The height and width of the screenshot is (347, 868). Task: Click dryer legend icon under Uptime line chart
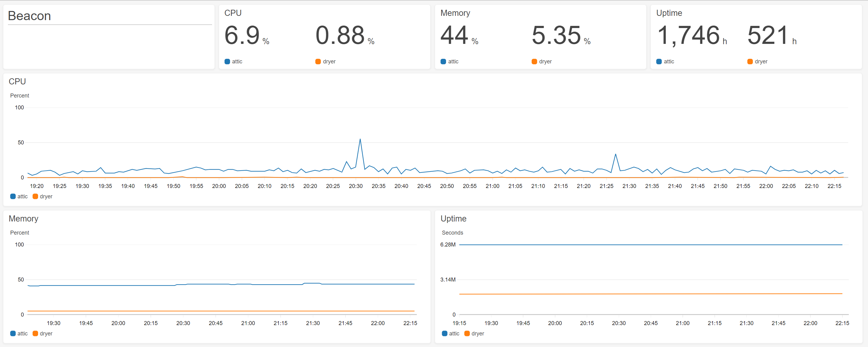click(467, 334)
